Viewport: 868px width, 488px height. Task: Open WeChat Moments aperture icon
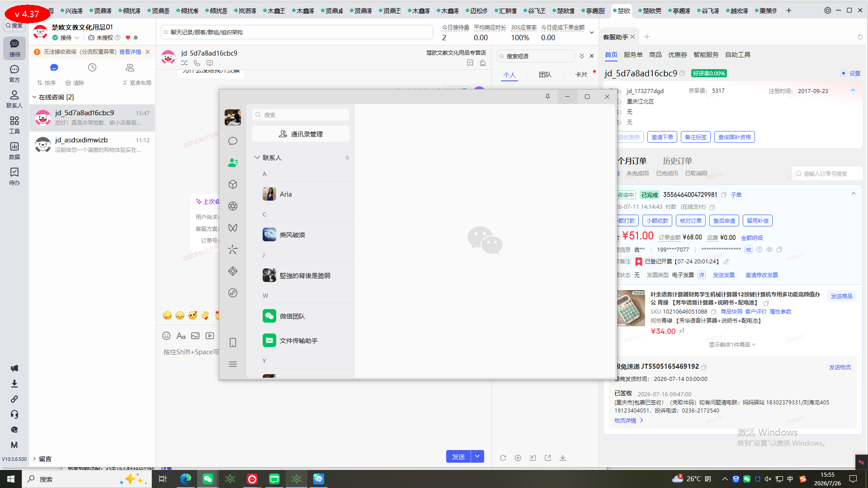pyautogui.click(x=233, y=206)
